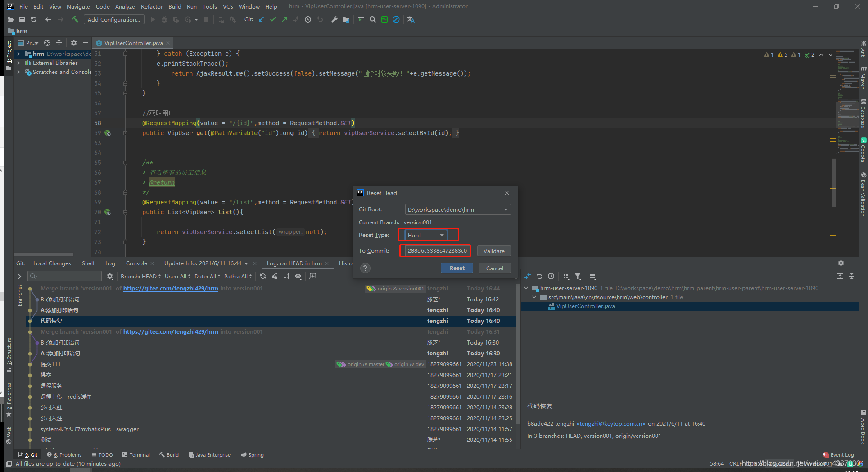Open Event Log in status bar
The height and width of the screenshot is (472, 868).
838,454
